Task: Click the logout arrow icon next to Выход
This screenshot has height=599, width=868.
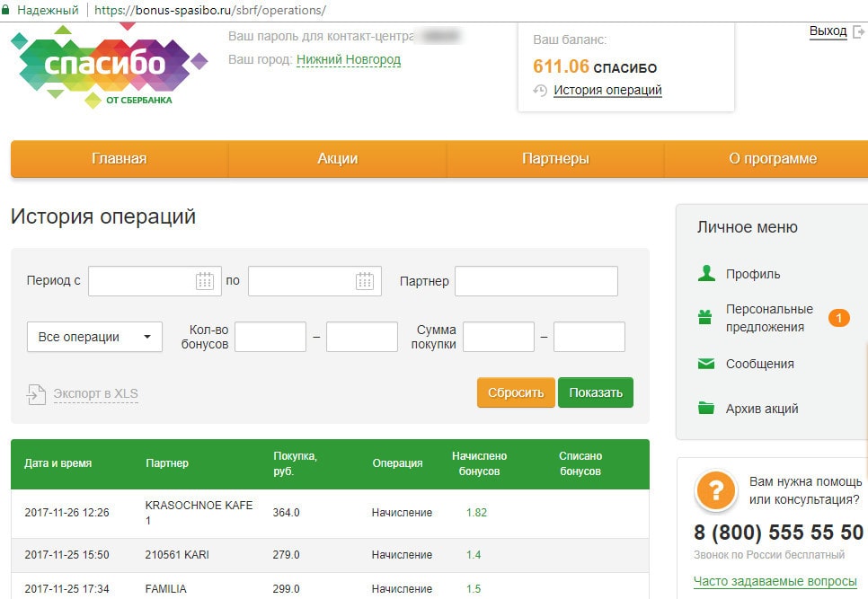Action: click(x=859, y=31)
